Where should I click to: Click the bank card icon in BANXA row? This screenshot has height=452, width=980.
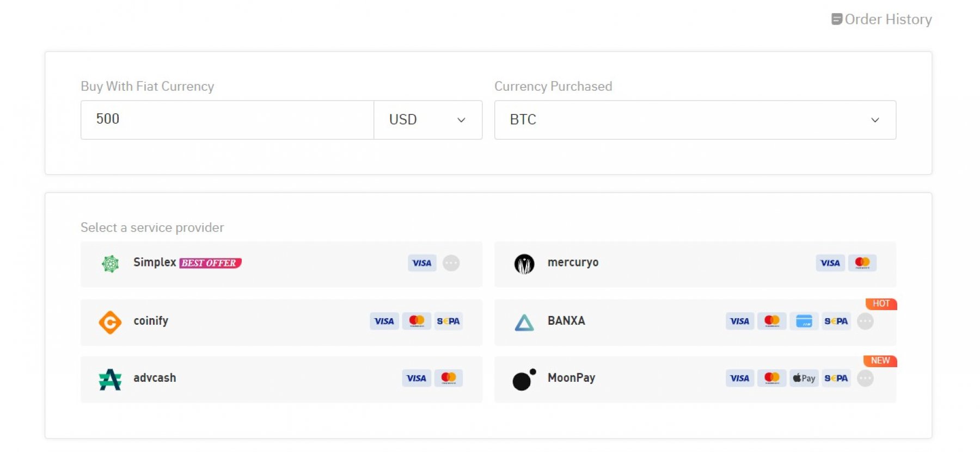[x=804, y=321]
